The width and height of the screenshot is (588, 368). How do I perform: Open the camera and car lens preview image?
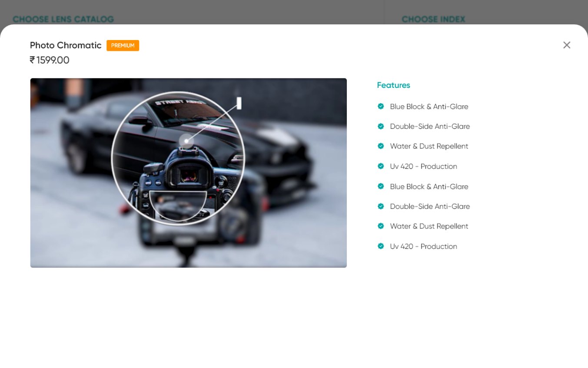coord(189,173)
